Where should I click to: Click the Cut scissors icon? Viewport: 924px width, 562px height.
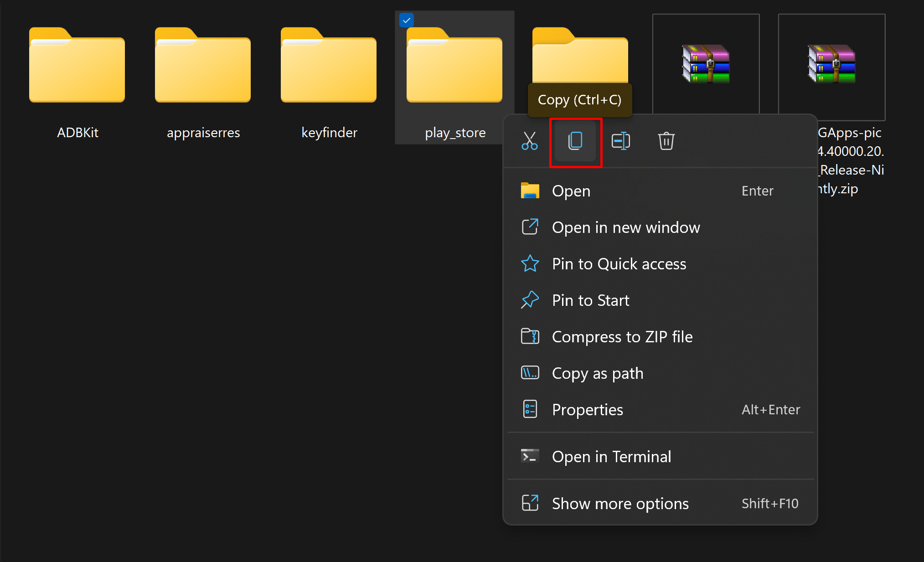(529, 141)
